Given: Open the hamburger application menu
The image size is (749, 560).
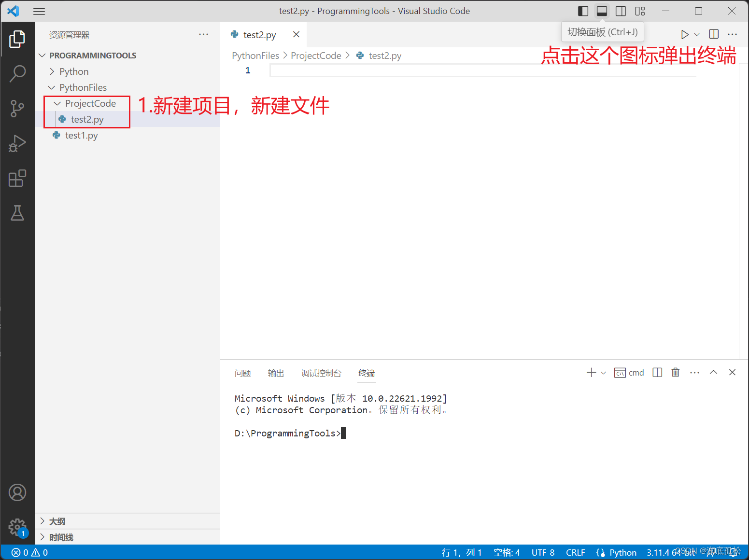Looking at the screenshot, I should coord(39,11).
